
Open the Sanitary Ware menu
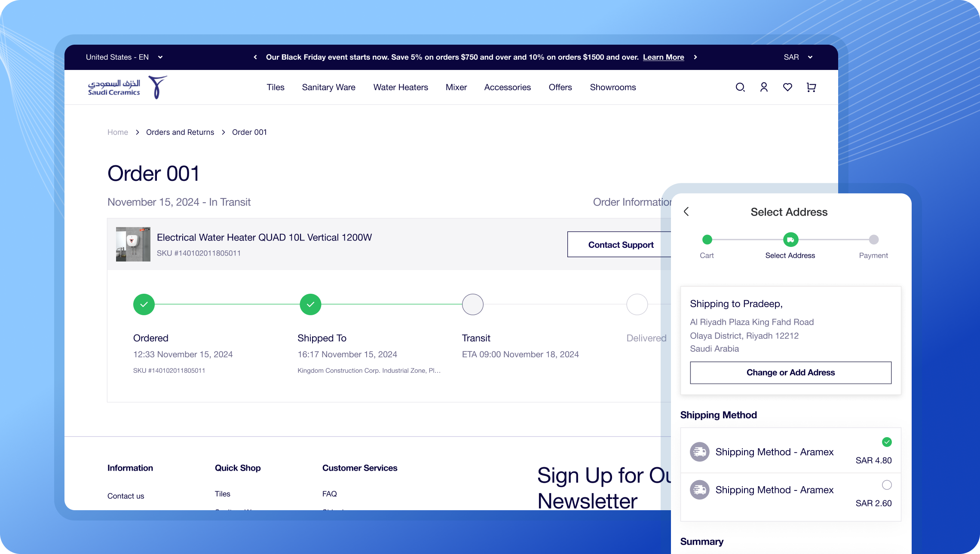coord(328,88)
